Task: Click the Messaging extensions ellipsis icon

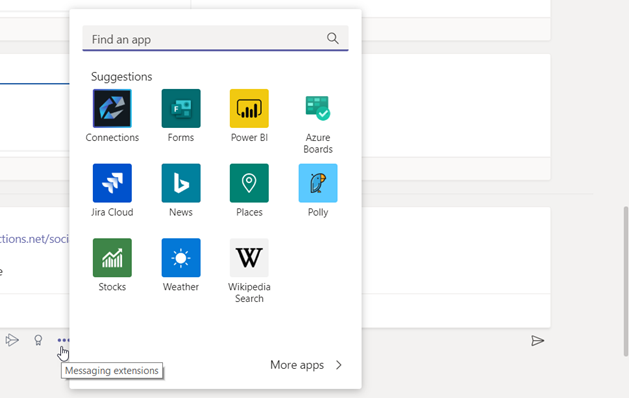Action: tap(63, 340)
